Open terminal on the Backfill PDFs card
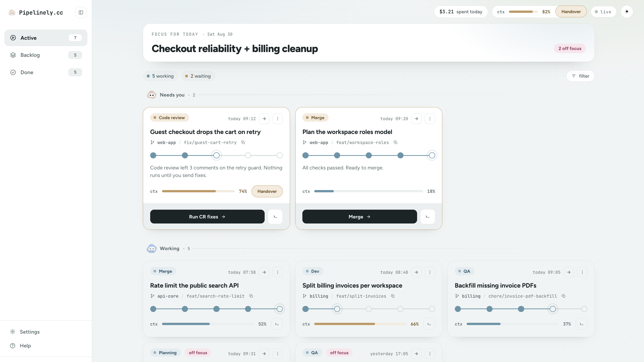This screenshot has height=362, width=644. (x=581, y=324)
